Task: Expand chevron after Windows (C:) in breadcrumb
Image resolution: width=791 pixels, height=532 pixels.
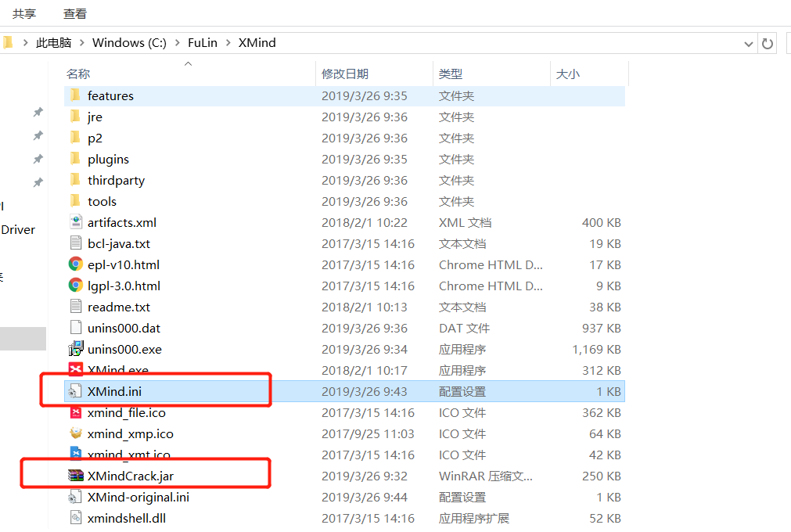Action: click(x=177, y=43)
